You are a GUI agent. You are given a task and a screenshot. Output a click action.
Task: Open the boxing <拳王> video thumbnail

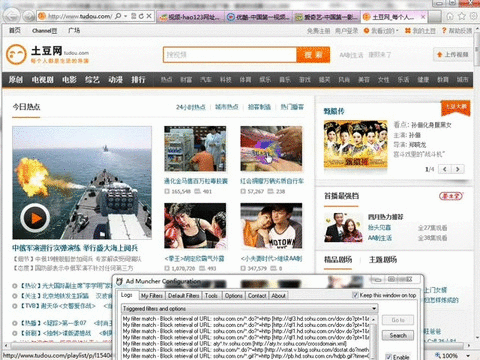point(195,226)
